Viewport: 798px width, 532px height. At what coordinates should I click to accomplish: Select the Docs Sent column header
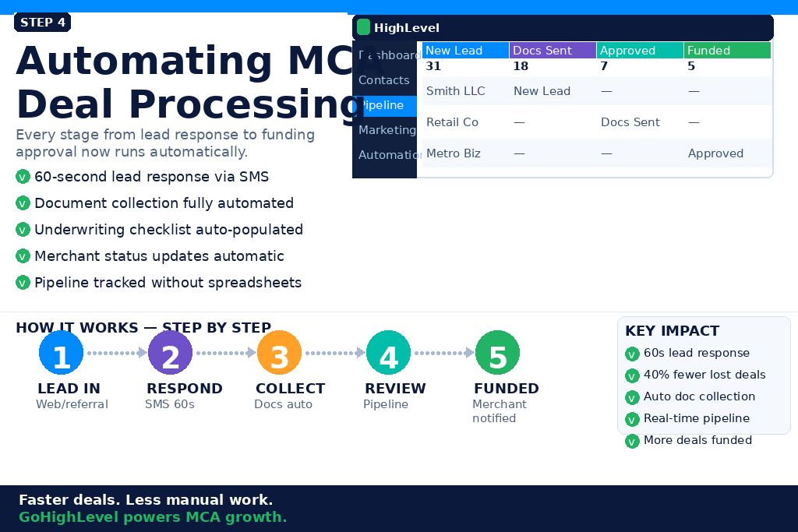click(x=553, y=51)
